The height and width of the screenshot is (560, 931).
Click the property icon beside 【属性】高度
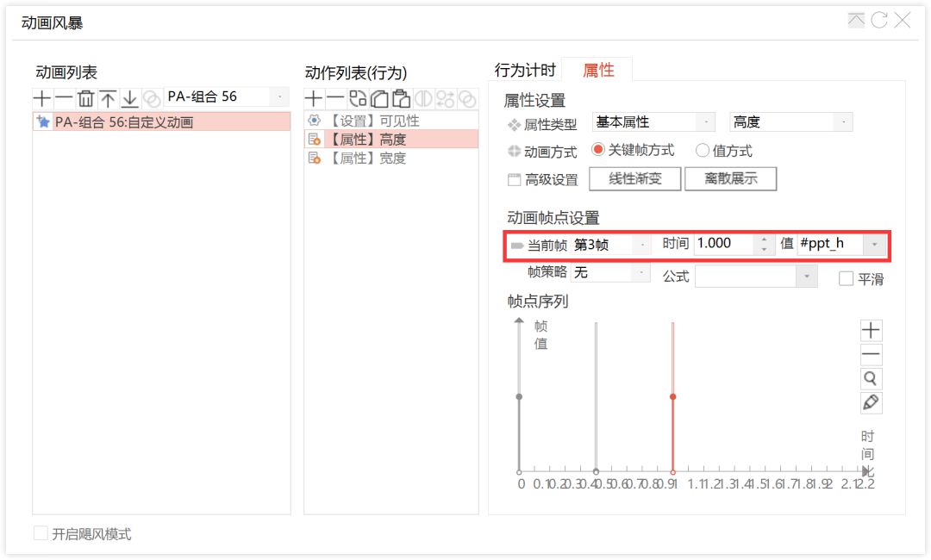click(x=314, y=140)
